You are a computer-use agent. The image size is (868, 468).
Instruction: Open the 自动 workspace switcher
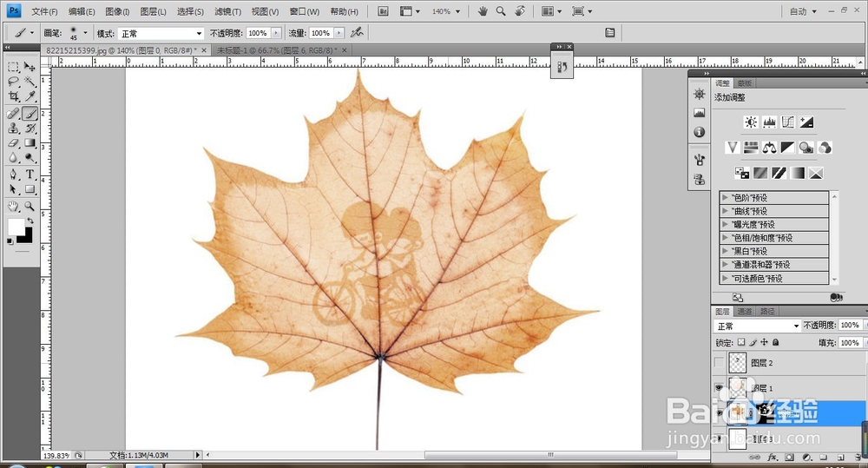(x=803, y=11)
